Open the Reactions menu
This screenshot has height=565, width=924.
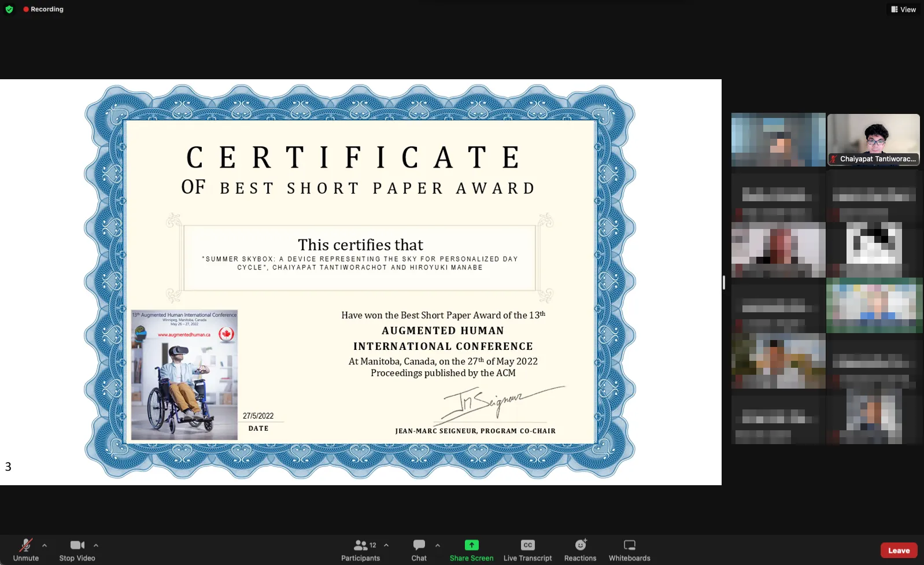[580, 550]
